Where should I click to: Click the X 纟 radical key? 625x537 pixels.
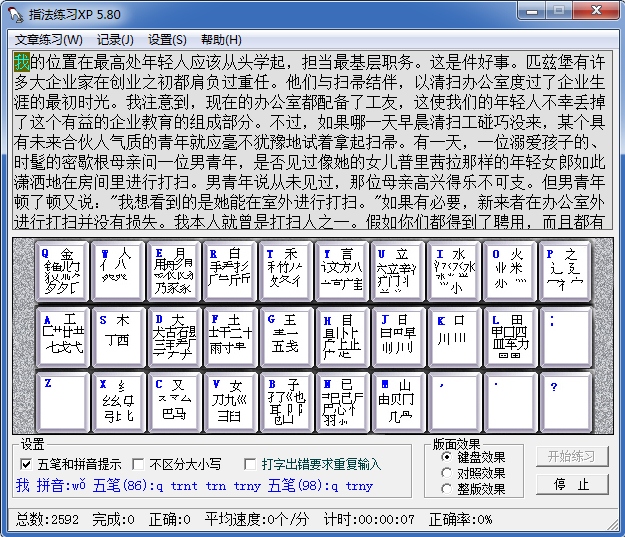tap(118, 402)
